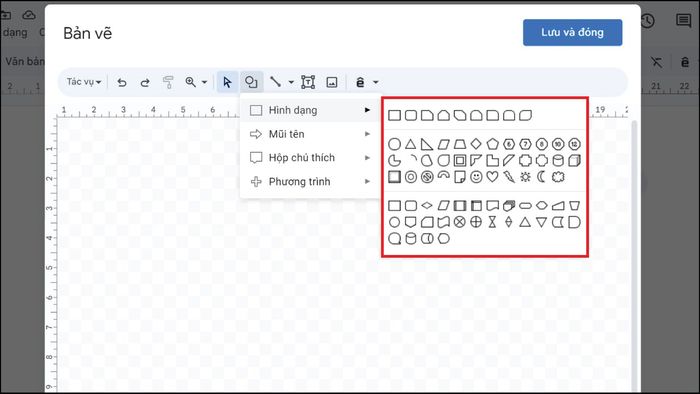Pick the block arc shape
Image resolution: width=700 pixels, height=394 pixels.
pos(443,176)
